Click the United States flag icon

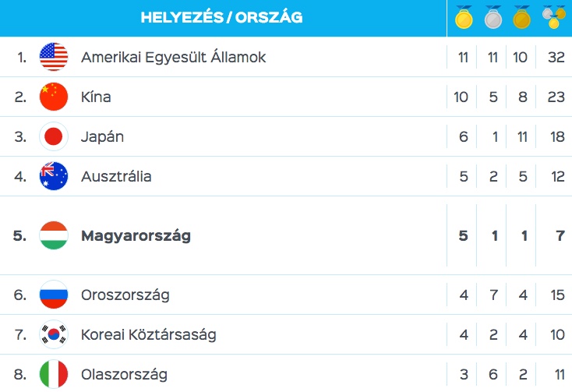click(x=54, y=57)
